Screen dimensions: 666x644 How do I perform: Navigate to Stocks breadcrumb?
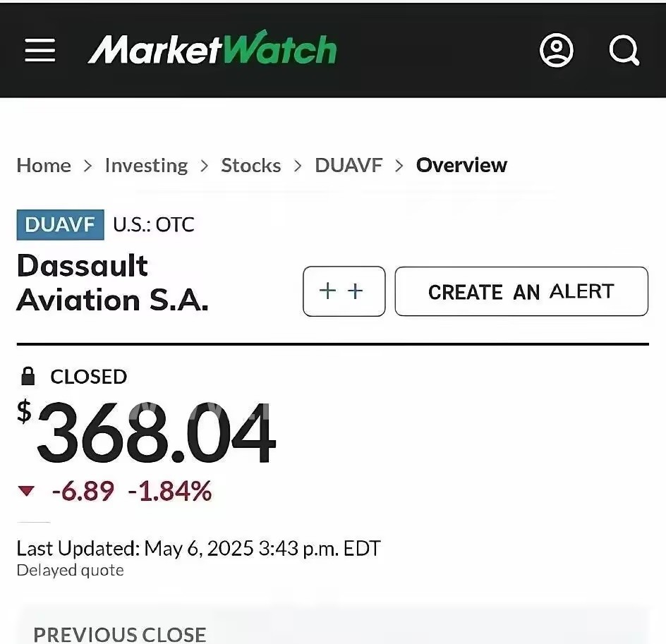pyautogui.click(x=250, y=165)
